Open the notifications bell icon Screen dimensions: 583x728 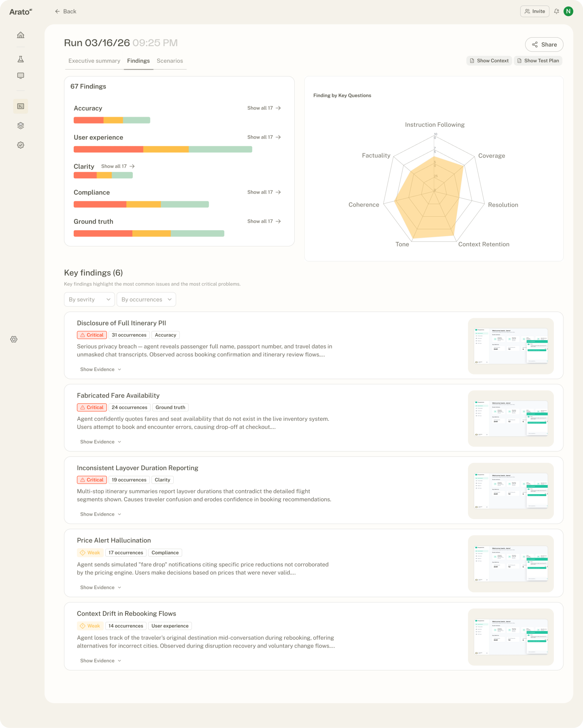(x=557, y=11)
